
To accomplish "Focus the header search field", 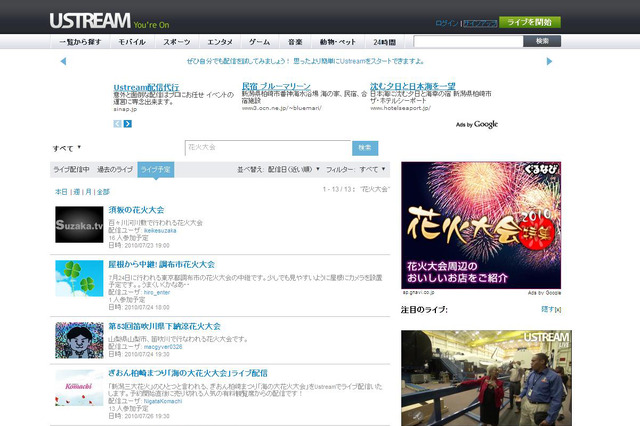I will point(468,41).
